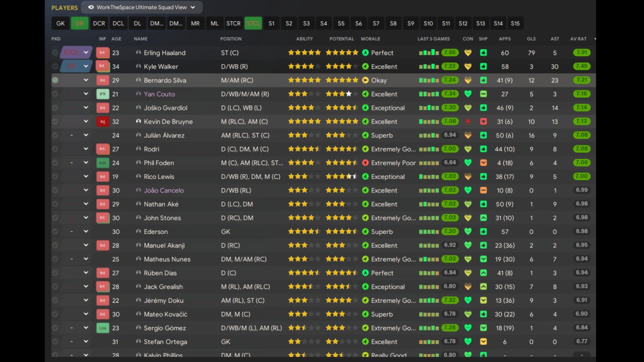Select the S1 substitute tab
644x362 pixels.
(271, 24)
